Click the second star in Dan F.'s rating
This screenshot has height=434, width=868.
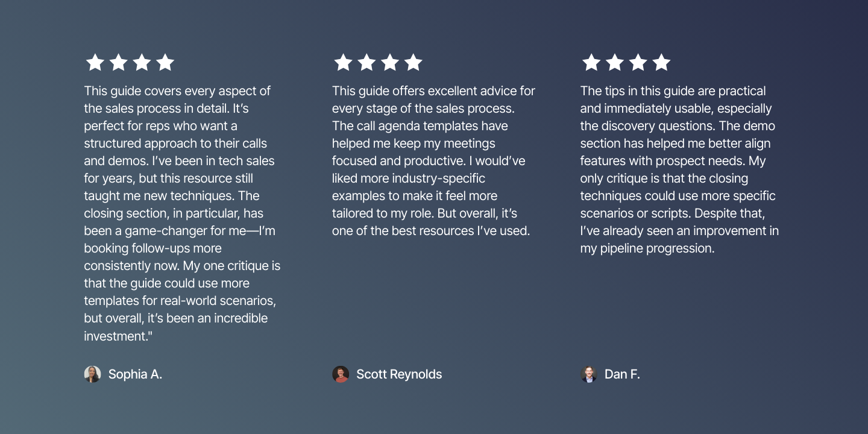coord(615,62)
